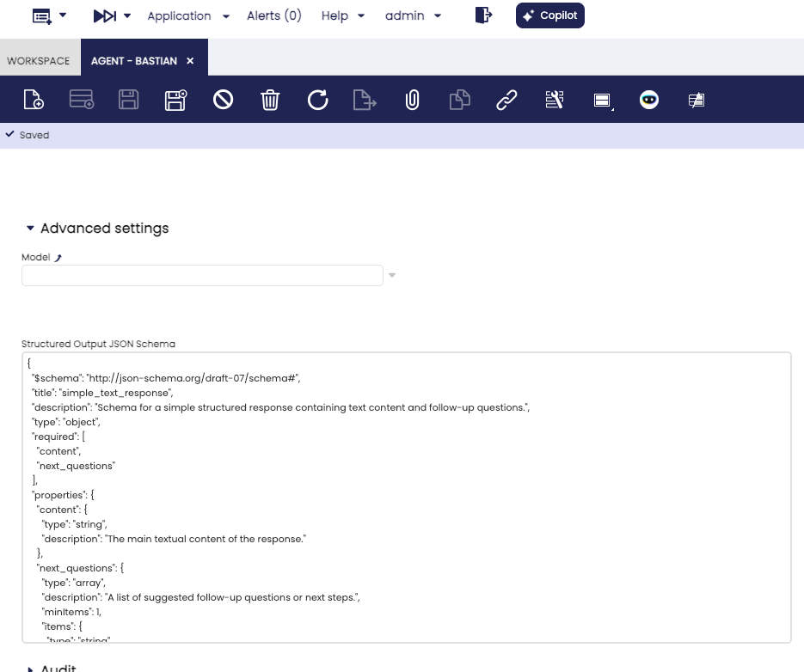This screenshot has width=804, height=672.
Task: Open the Help menu
Action: click(x=342, y=16)
